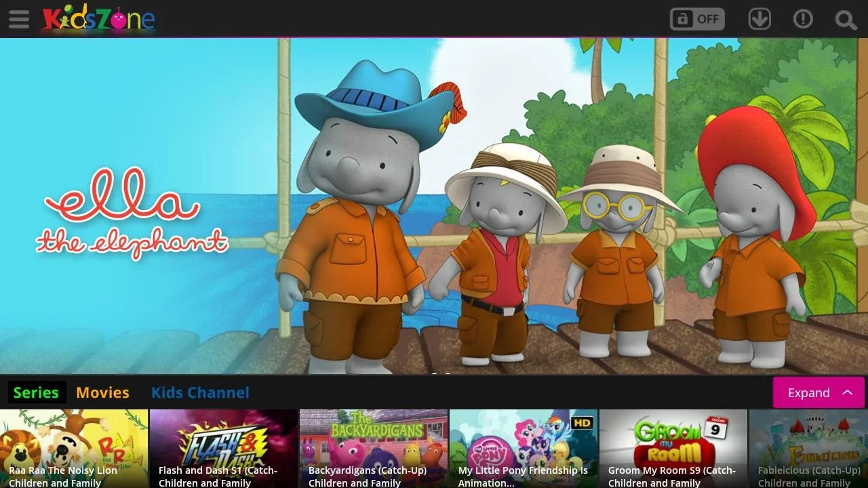Open the alert/info icon in top bar

pos(803,19)
